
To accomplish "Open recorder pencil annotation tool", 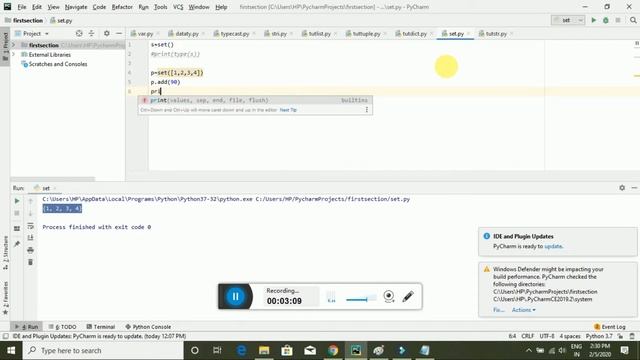I will click(x=408, y=296).
